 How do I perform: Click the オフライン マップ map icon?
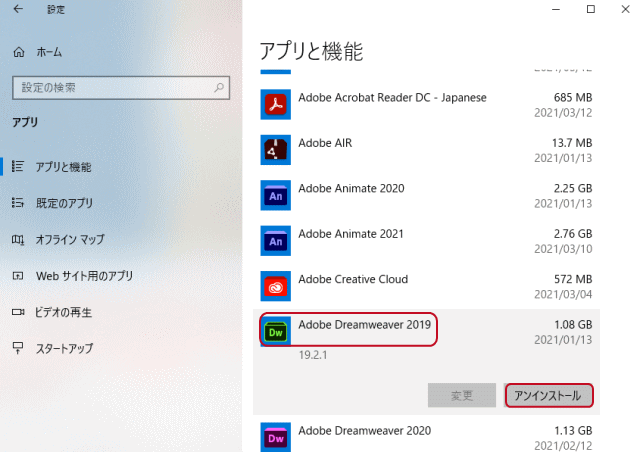coord(18,239)
